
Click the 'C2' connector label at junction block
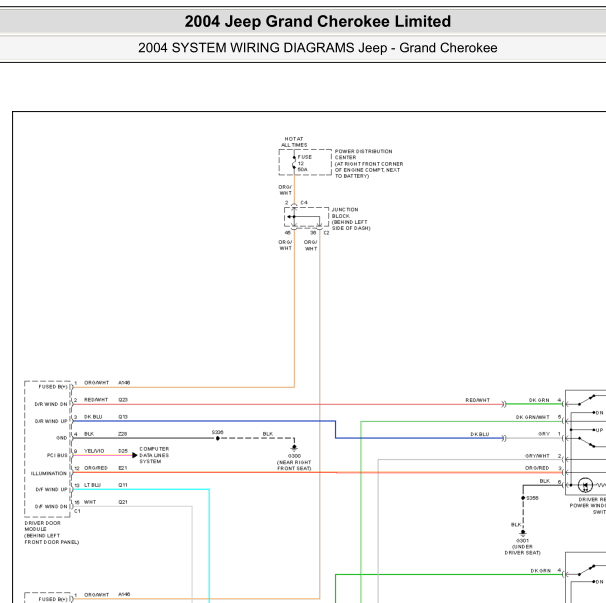327,233
